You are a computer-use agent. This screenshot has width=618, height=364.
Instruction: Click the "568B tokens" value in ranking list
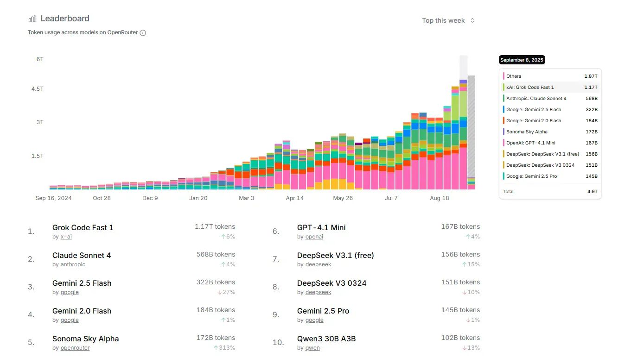tap(216, 254)
